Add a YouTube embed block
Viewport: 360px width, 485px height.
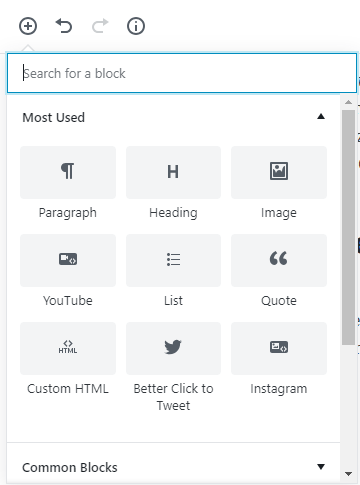(x=68, y=271)
